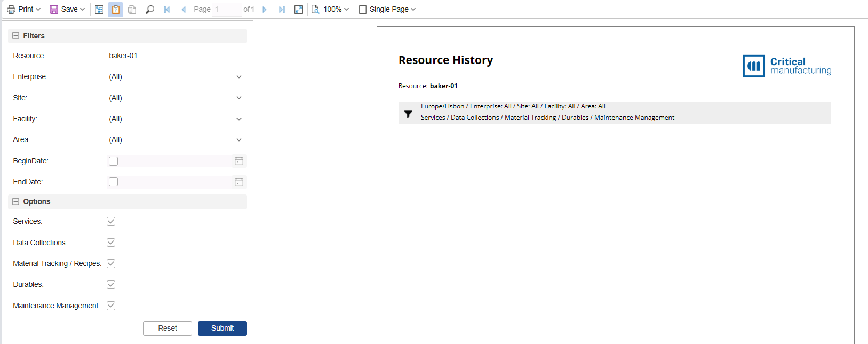Click the Enterprise label
The height and width of the screenshot is (344, 868).
(30, 77)
